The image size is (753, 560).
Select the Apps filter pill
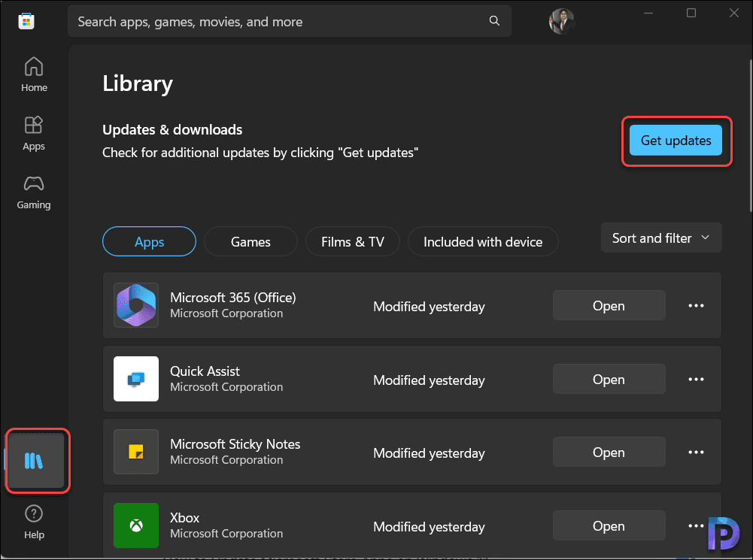pos(148,241)
